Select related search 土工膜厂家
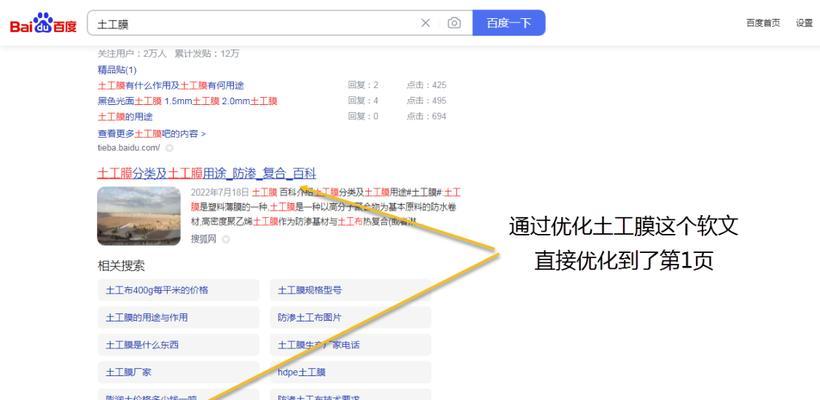 [x=178, y=372]
